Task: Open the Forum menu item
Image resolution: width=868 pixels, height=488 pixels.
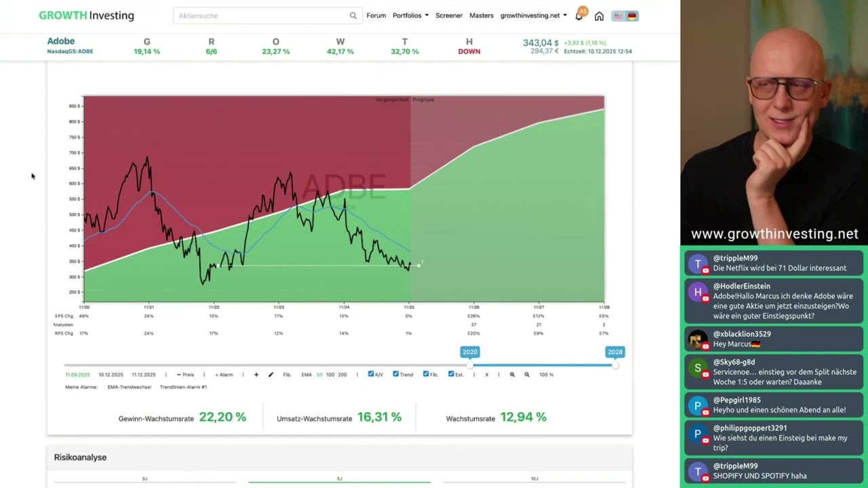Action: [376, 16]
